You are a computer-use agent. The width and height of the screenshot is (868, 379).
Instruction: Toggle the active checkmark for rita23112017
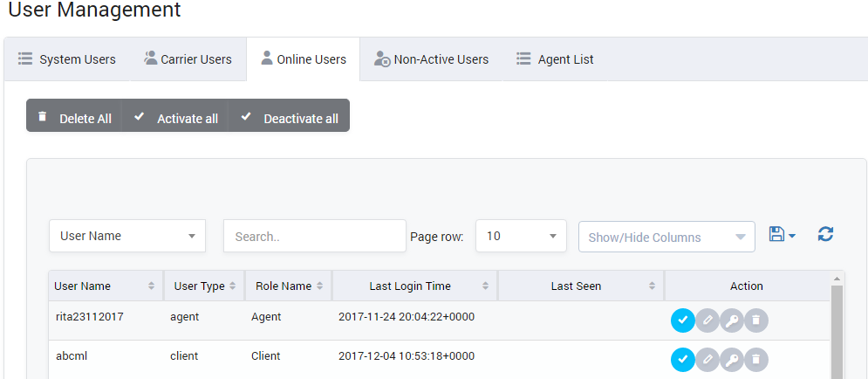tap(682, 320)
